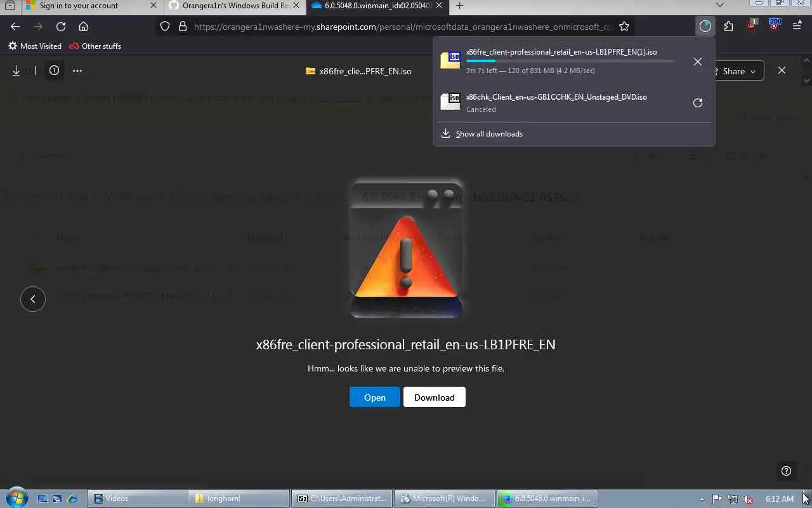Switch to Microsoft(R) Windo... taskbar window
This screenshot has width=812, height=508.
(x=444, y=498)
